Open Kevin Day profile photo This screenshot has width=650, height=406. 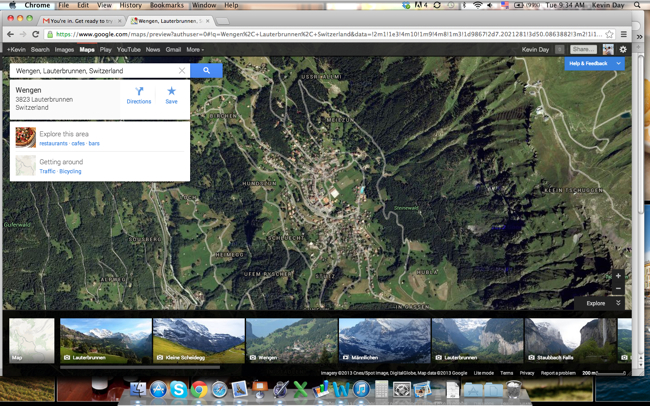(x=608, y=49)
